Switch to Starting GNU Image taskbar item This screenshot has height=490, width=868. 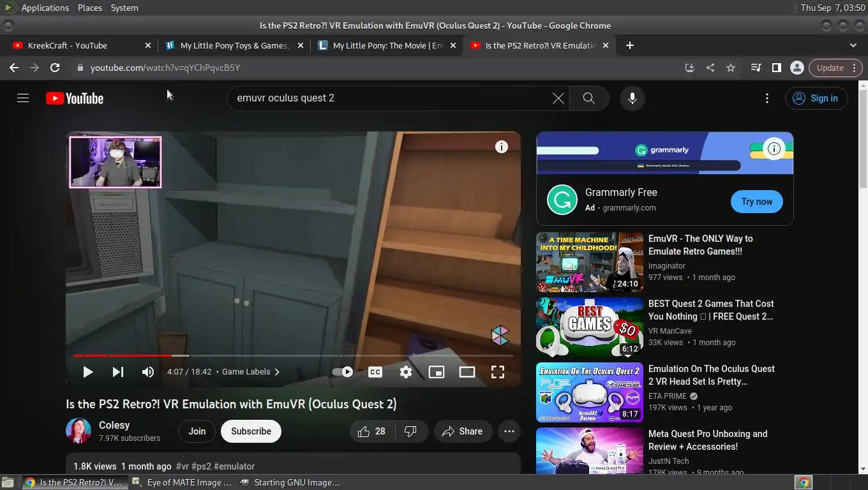[x=291, y=482]
